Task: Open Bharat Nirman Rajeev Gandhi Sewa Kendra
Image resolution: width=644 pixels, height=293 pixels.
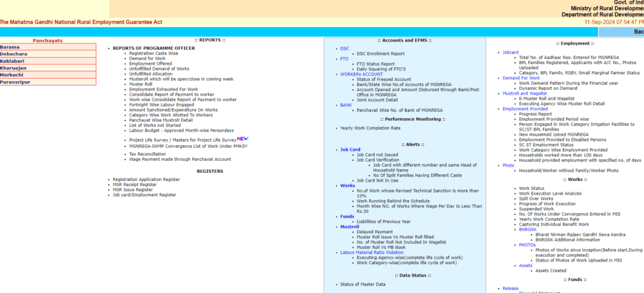Action: click(x=580, y=235)
